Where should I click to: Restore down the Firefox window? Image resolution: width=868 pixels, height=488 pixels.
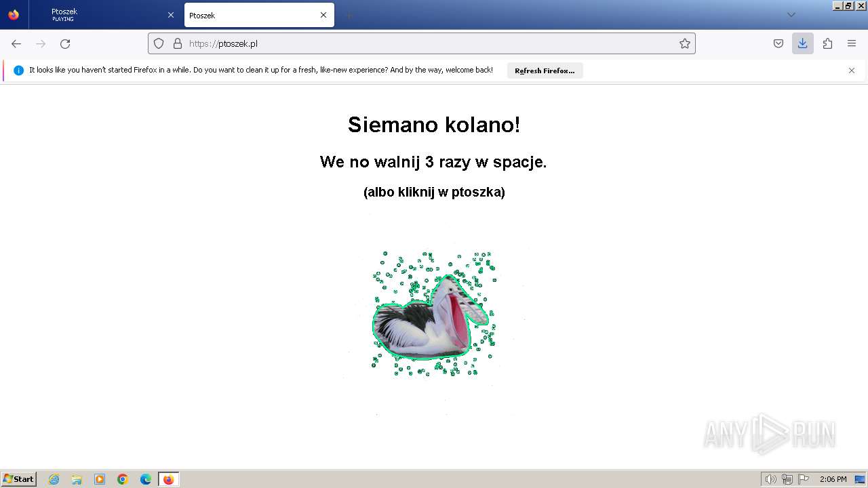849,5
